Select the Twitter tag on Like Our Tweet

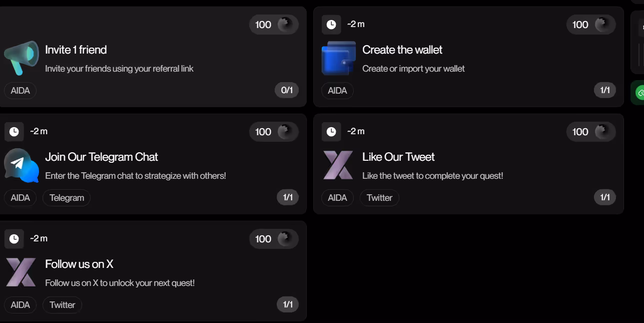(379, 198)
